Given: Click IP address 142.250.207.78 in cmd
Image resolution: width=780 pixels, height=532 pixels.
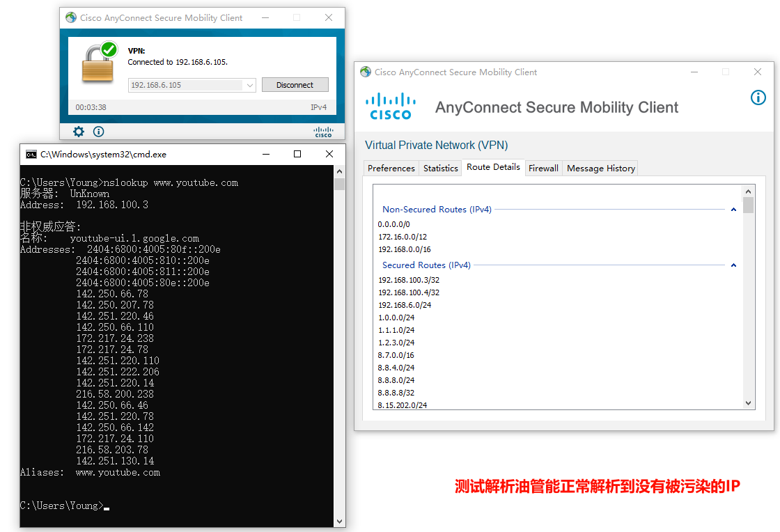Looking at the screenshot, I should [115, 305].
